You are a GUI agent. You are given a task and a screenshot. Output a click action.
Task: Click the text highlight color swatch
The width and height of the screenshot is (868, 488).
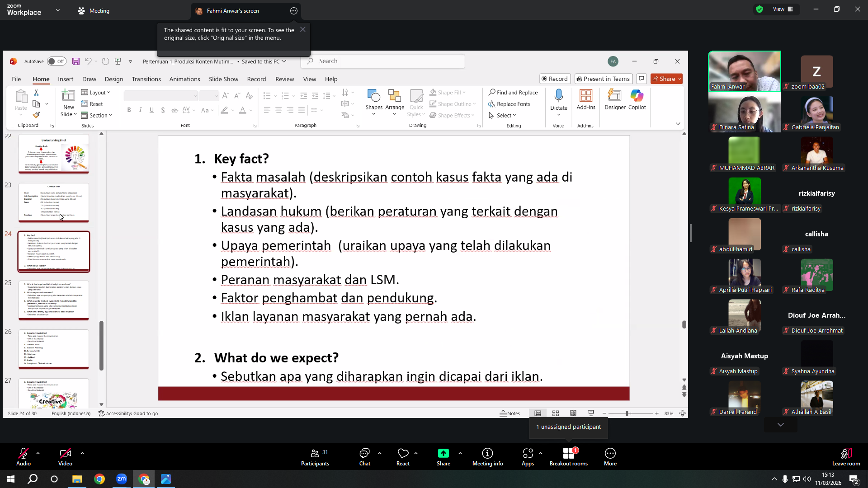[x=225, y=110]
